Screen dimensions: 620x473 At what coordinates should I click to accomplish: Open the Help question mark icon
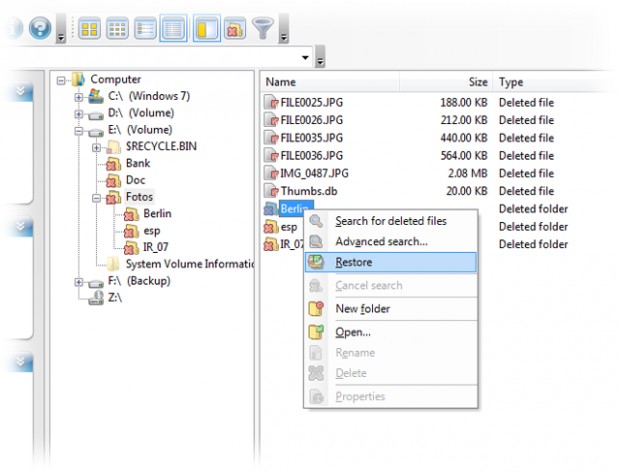(x=40, y=28)
